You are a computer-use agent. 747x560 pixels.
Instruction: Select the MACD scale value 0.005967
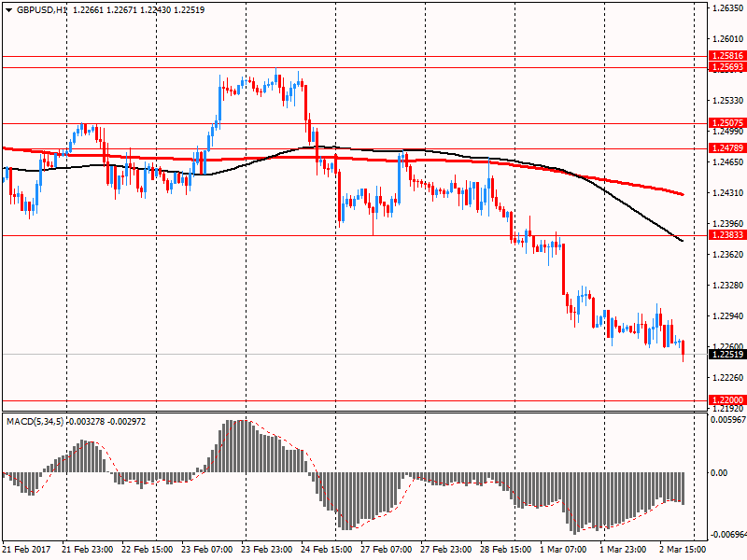pyautogui.click(x=728, y=420)
